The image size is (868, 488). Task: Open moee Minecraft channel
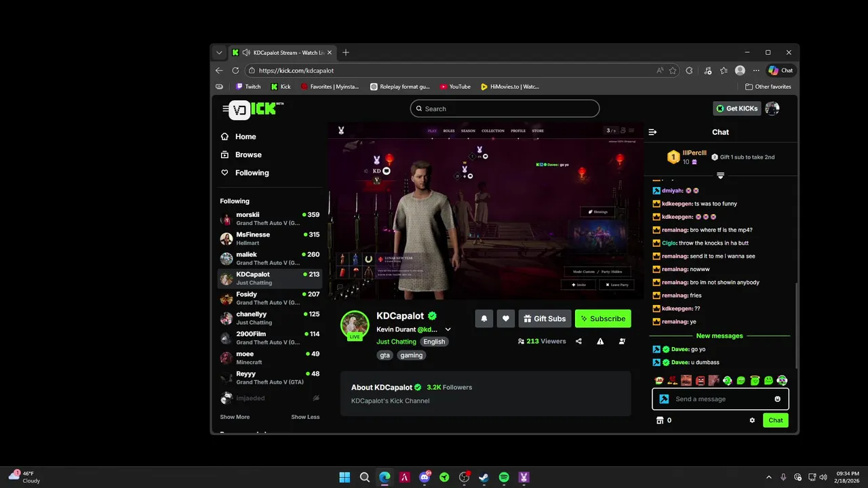(270, 358)
